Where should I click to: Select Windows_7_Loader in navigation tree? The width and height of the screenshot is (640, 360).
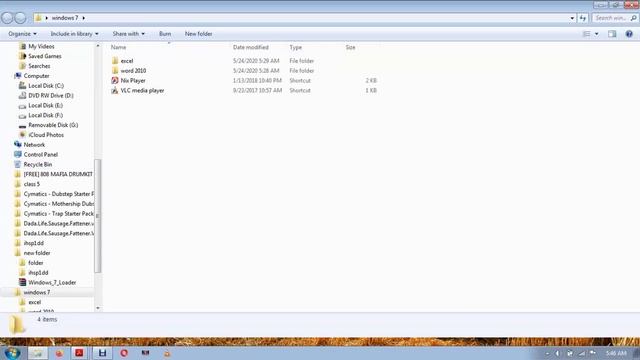(x=52, y=282)
